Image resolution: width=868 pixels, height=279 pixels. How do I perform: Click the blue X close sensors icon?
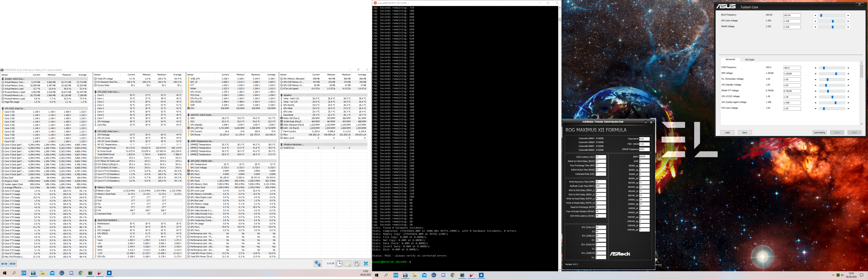(x=366, y=264)
